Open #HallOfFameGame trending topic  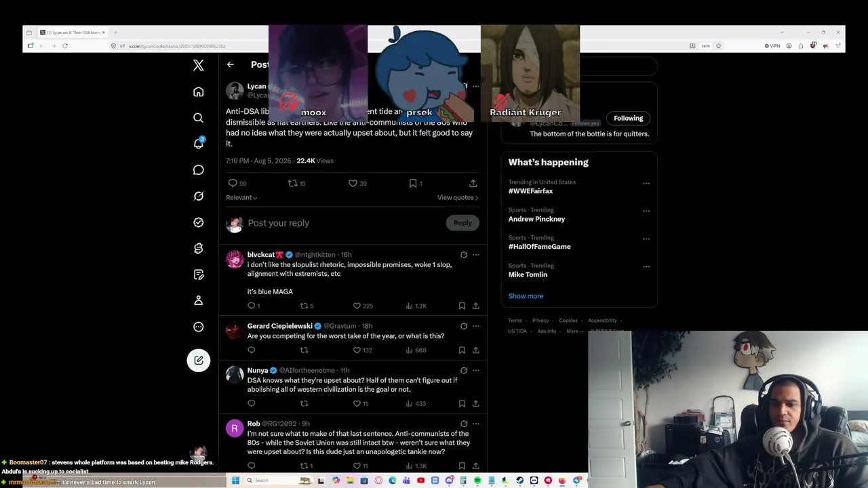(x=540, y=247)
